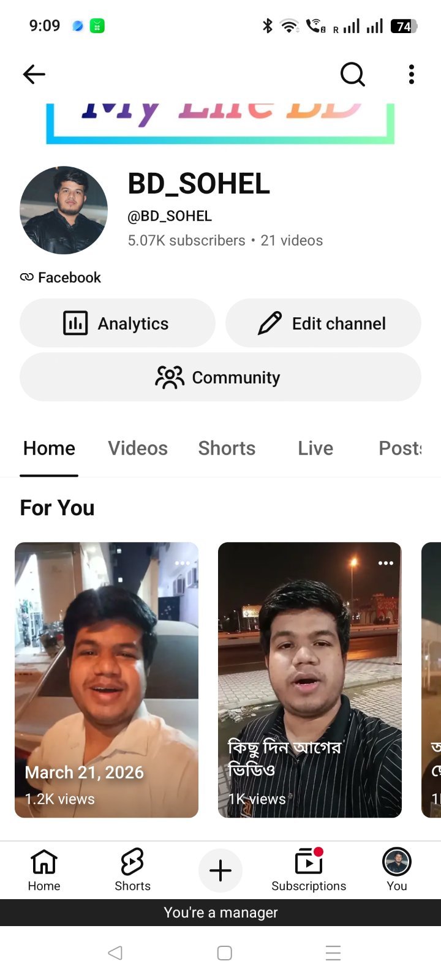
Task: Go to Home in bottom navigation
Action: (44, 870)
